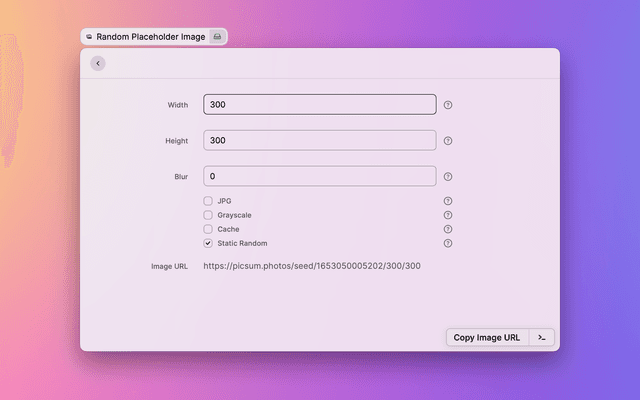Open help icon for Blur field
The width and height of the screenshot is (640, 400).
click(448, 177)
